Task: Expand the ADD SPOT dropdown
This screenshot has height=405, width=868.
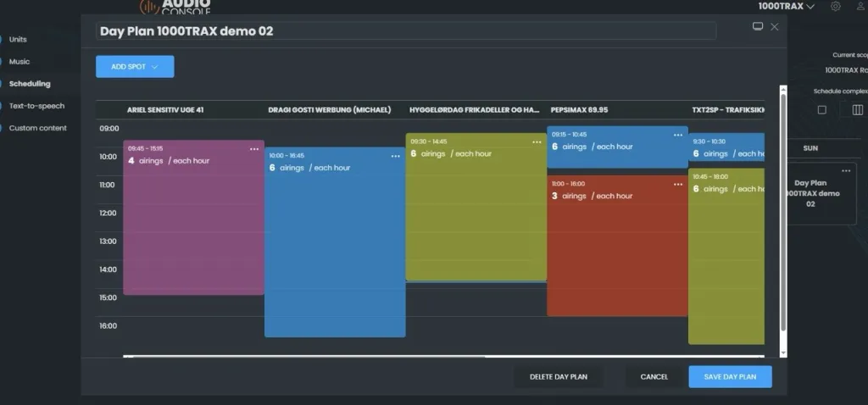Action: click(x=135, y=67)
